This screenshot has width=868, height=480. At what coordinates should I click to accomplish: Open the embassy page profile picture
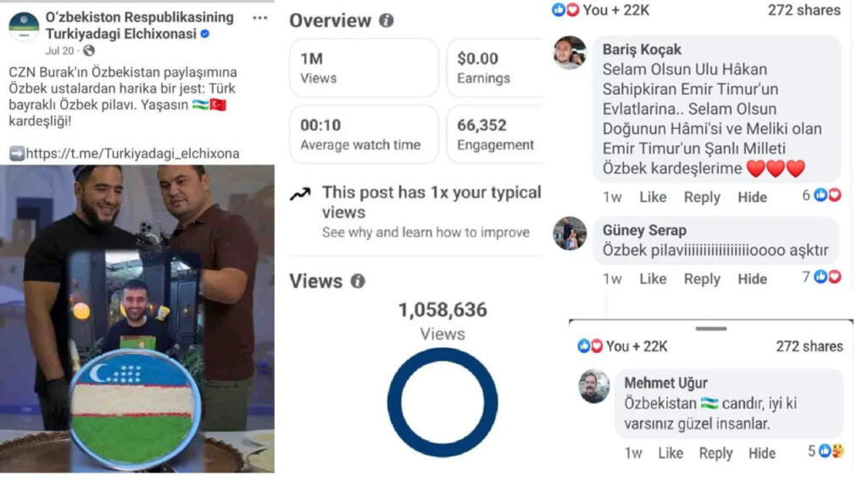point(24,26)
